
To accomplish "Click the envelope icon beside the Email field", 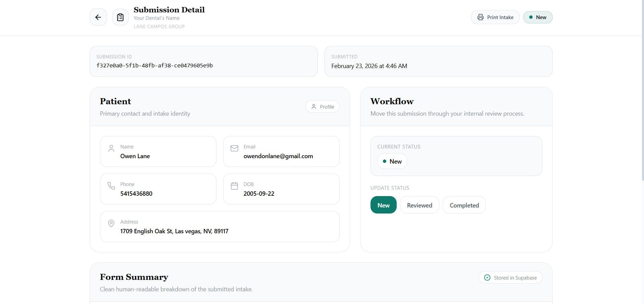I will click(235, 148).
